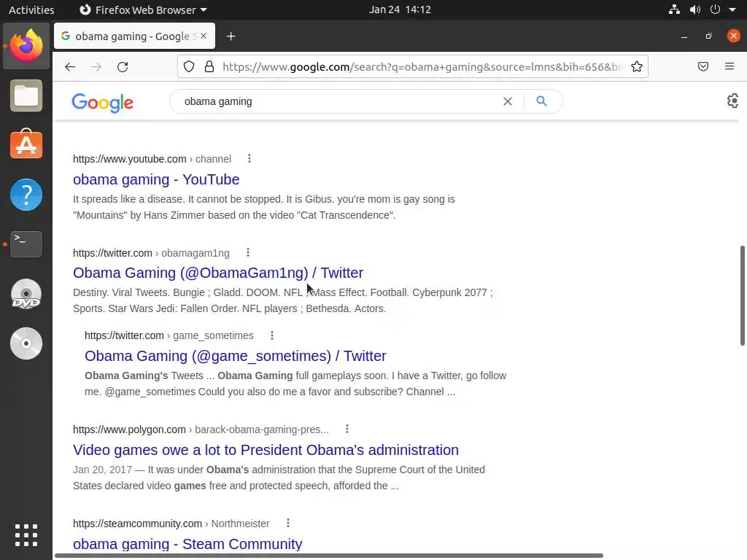
Task: Open 'obama gaming - Steam Community' link
Action: 187,544
